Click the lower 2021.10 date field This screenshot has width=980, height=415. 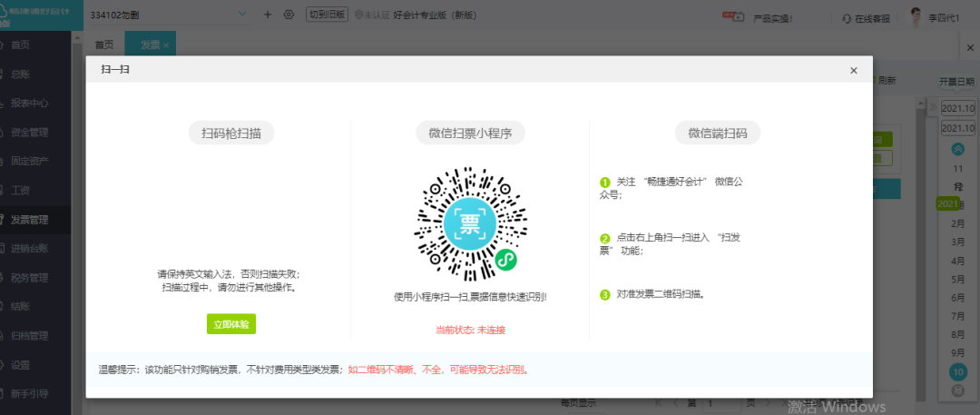tap(958, 128)
